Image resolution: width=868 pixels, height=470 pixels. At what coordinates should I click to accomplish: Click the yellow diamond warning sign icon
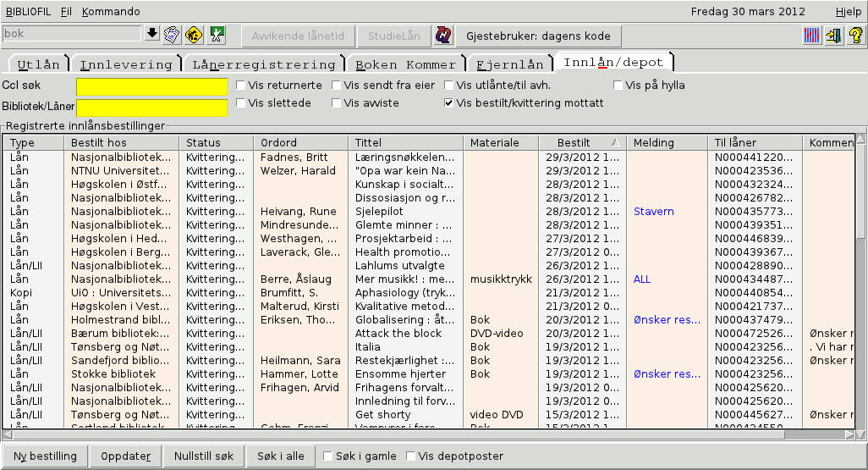click(x=193, y=35)
